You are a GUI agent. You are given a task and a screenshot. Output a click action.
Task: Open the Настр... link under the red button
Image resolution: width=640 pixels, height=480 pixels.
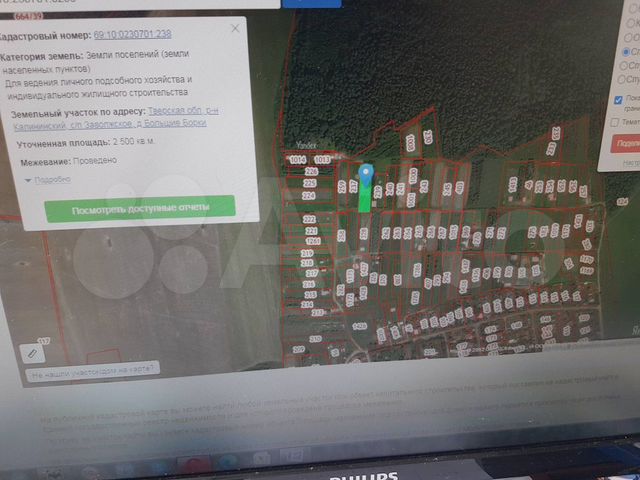[x=629, y=162]
